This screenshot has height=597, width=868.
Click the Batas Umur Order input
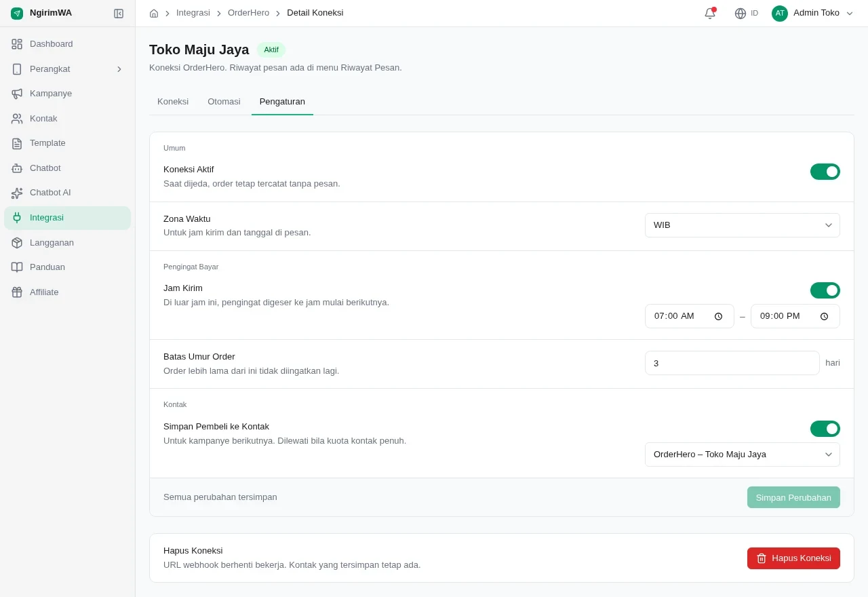(732, 363)
